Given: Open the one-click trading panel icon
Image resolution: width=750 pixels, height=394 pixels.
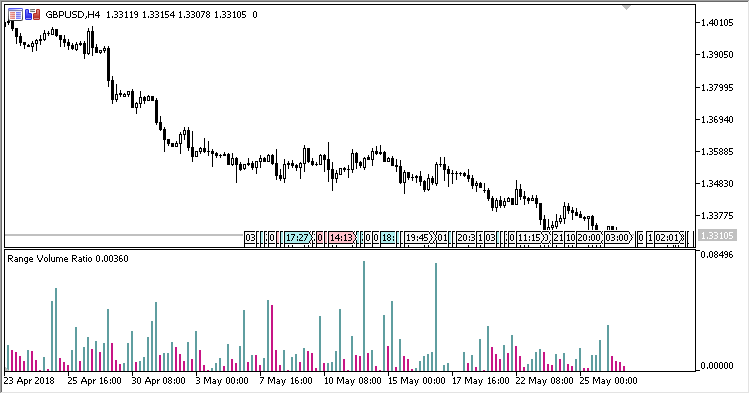Looking at the screenshot, I should [33, 15].
